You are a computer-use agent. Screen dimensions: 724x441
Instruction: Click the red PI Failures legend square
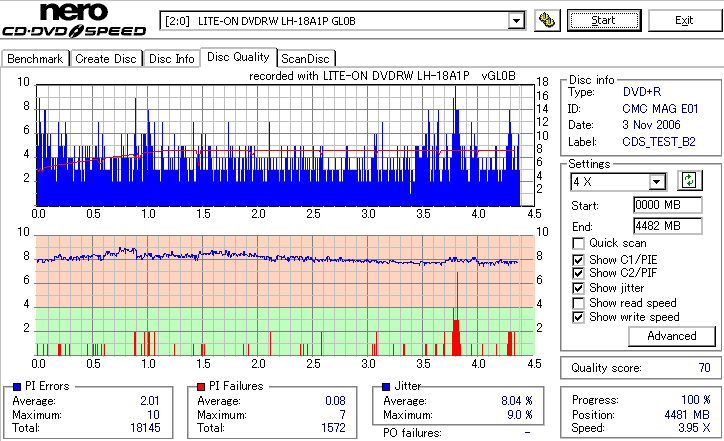[201, 387]
